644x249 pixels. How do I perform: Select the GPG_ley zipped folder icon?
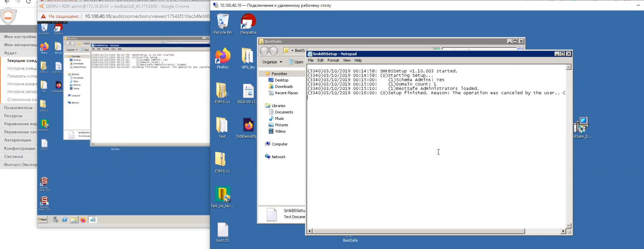point(248,57)
